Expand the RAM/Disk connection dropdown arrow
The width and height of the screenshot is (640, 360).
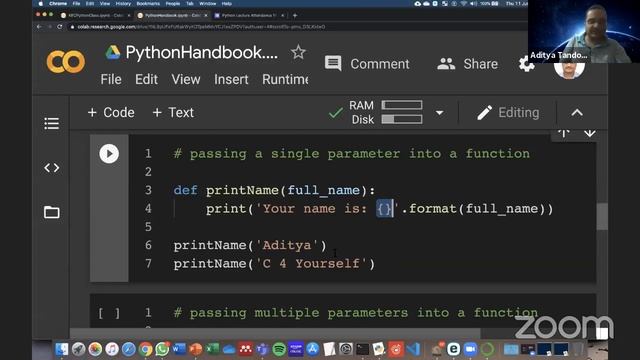pyautogui.click(x=440, y=113)
